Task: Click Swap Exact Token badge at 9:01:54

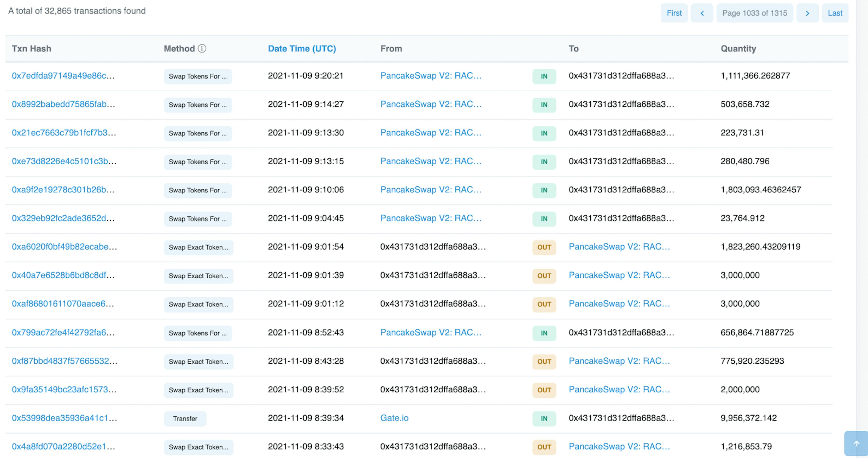Action: 198,248
